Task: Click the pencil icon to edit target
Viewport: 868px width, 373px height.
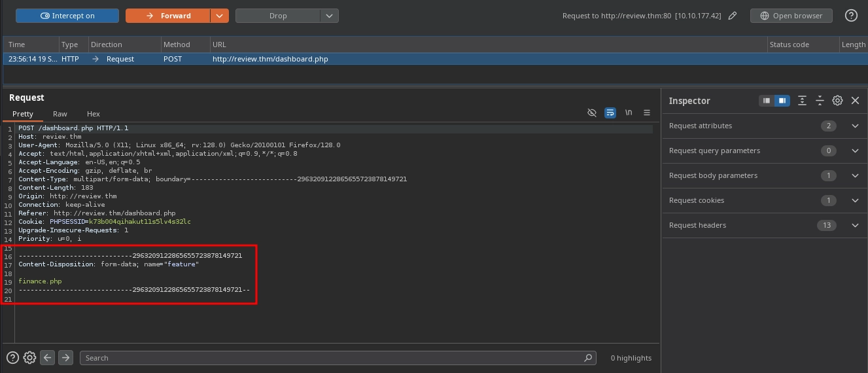Action: [733, 16]
